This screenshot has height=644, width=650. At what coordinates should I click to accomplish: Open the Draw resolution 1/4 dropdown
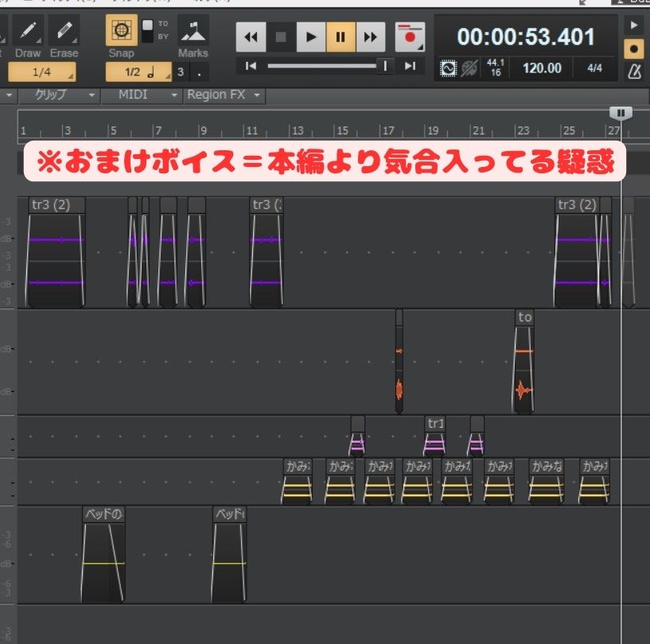click(42, 72)
